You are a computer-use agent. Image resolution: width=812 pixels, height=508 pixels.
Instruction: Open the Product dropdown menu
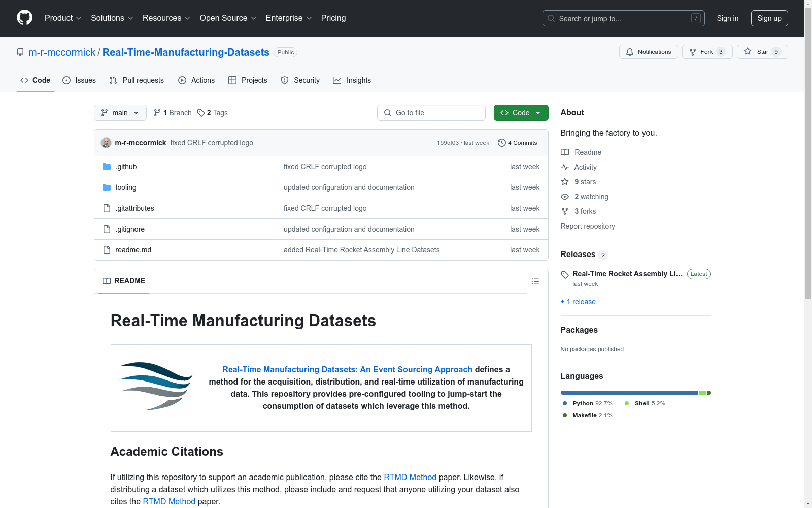coord(63,18)
